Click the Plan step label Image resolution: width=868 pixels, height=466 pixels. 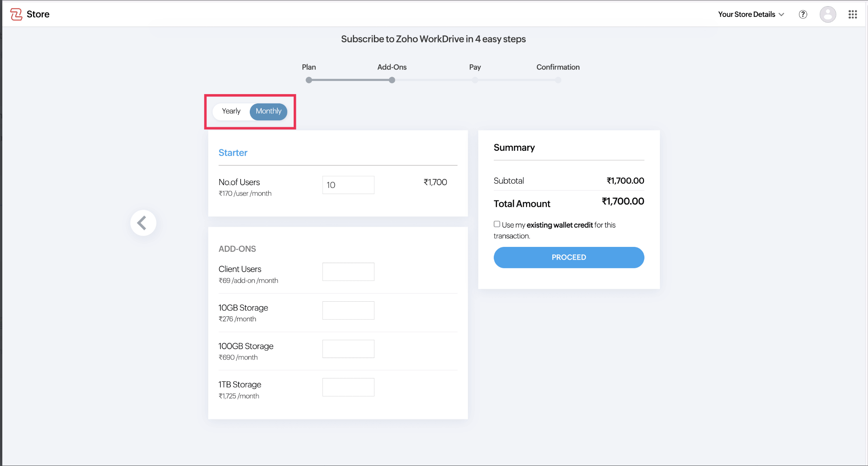click(309, 67)
